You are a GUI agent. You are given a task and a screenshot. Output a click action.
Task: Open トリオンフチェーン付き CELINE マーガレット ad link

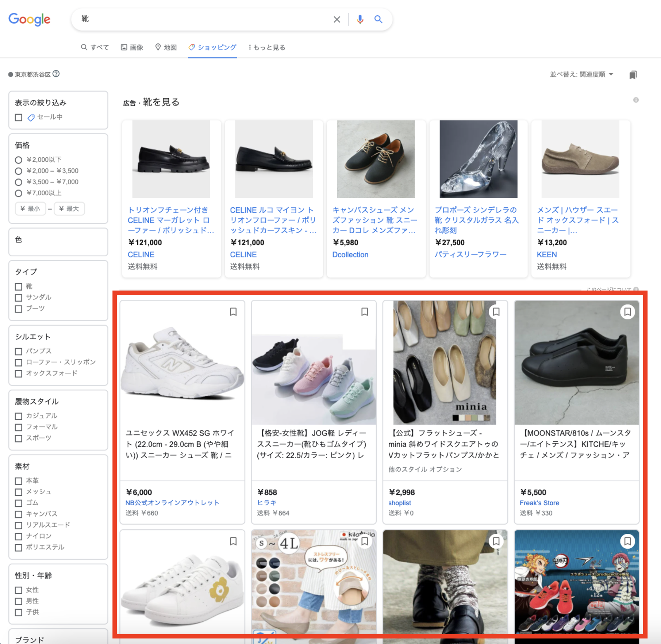tap(171, 220)
